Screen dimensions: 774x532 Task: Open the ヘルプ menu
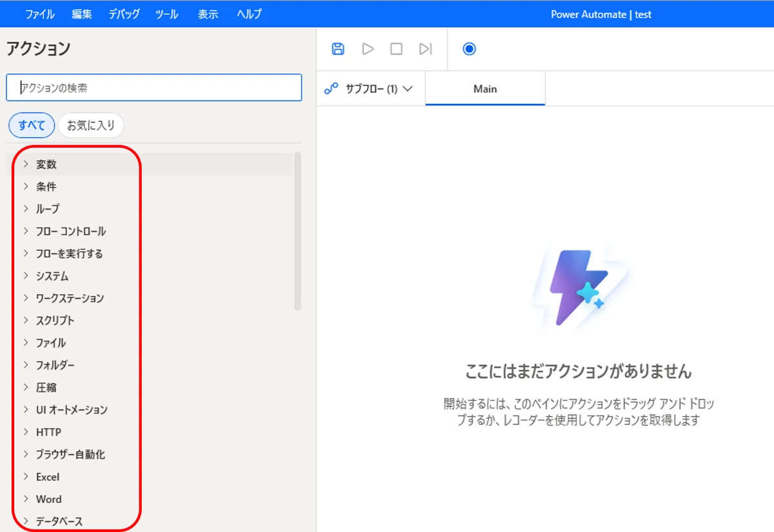[x=249, y=14]
